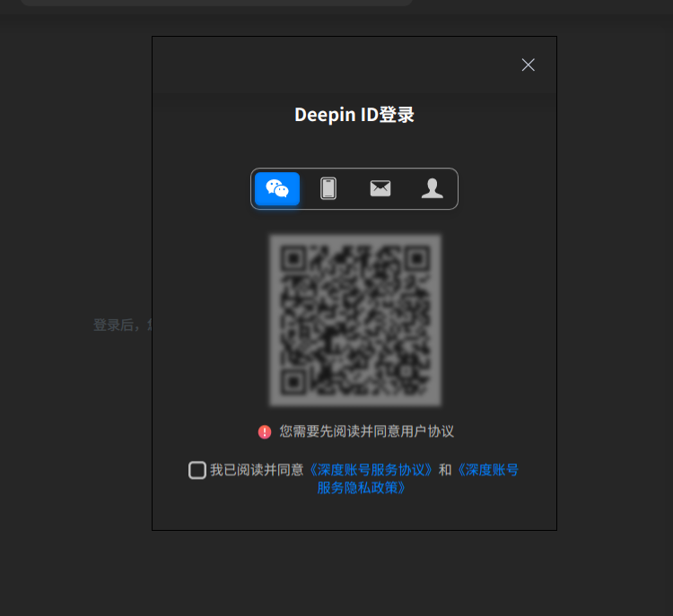The width and height of the screenshot is (673, 616).
Task: Check the agreement checkbox
Action: (x=197, y=470)
